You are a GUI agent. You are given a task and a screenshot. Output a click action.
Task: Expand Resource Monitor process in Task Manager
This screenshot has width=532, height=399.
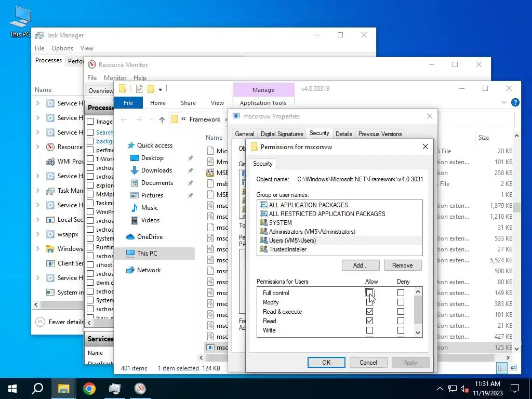pos(37,147)
